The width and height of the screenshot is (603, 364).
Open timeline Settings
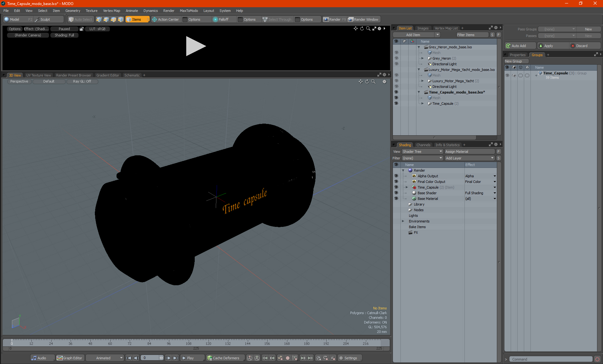click(350, 358)
